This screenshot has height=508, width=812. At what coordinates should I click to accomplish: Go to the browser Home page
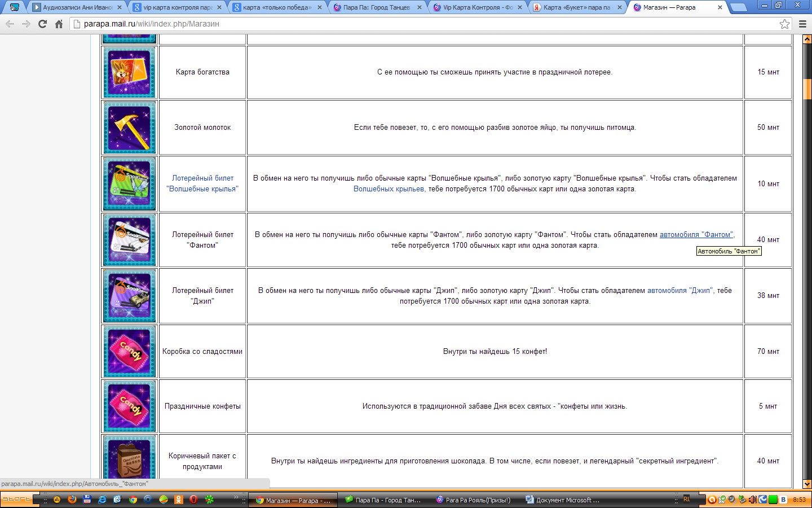pos(59,24)
